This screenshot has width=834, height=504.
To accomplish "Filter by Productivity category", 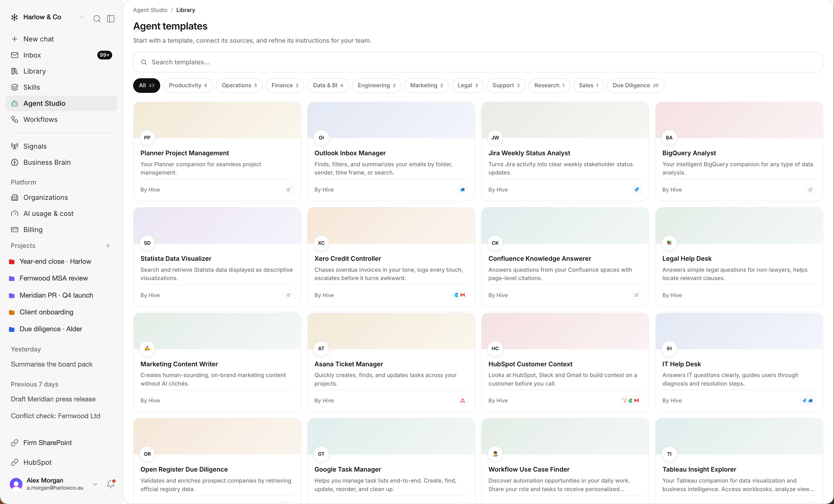I will [188, 86].
